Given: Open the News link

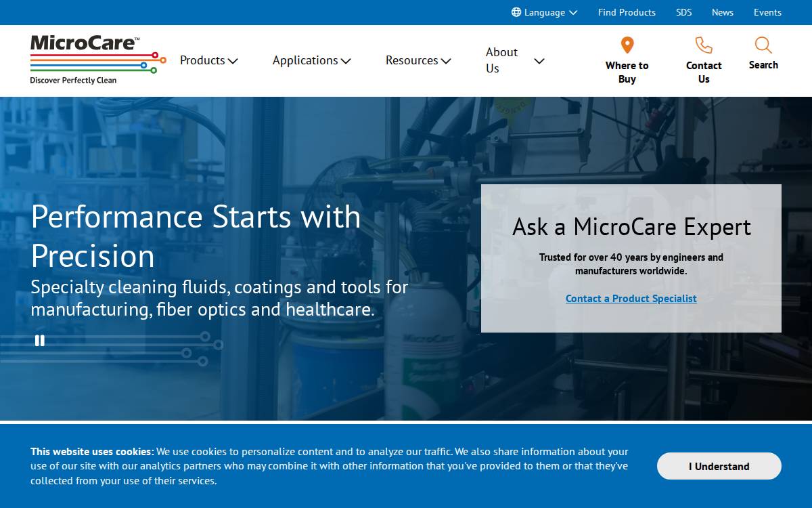Looking at the screenshot, I should pos(723,12).
